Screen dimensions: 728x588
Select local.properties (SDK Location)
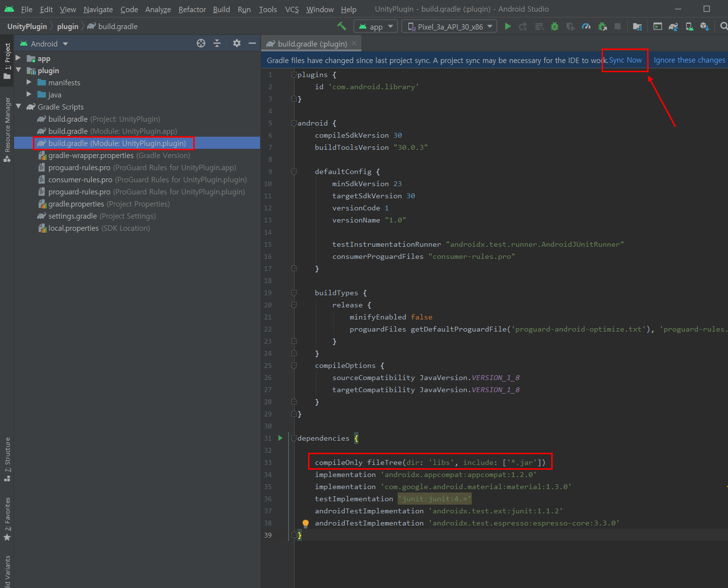pos(99,228)
